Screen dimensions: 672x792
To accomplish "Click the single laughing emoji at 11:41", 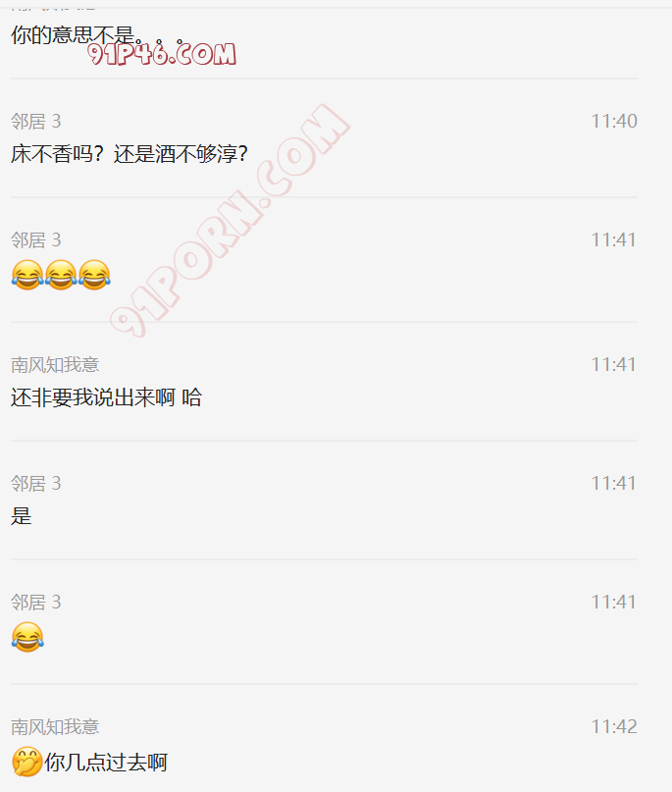I will 27,637.
